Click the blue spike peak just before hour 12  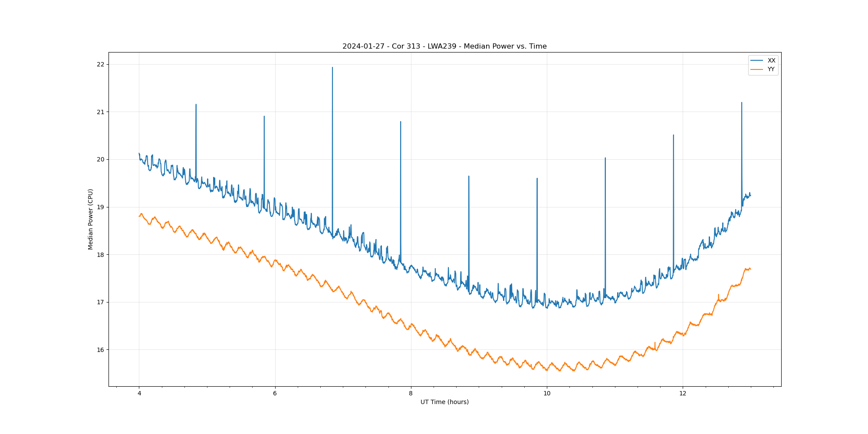tap(673, 135)
